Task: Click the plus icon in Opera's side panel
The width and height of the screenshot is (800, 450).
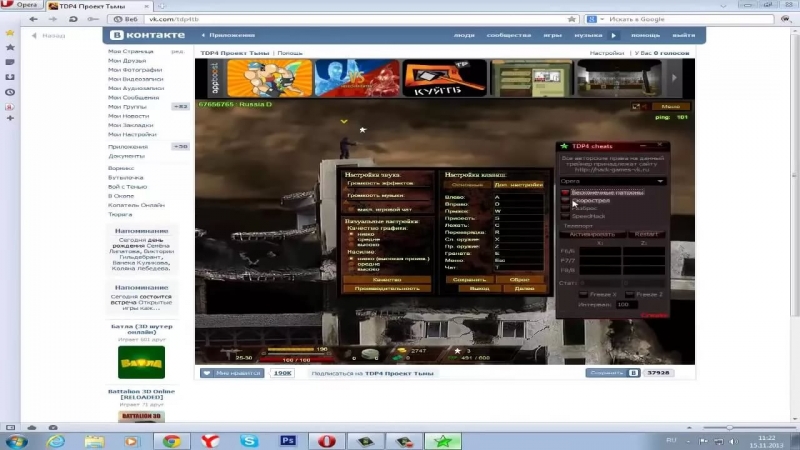Action: coord(10,118)
